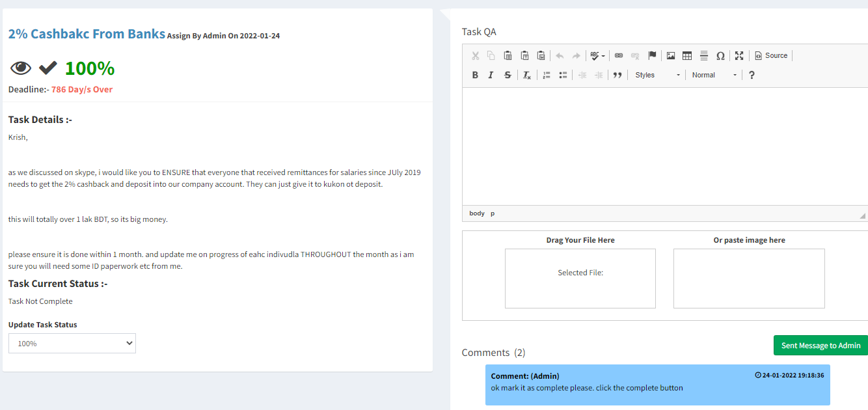The image size is (868, 410).
Task: Maximize the editor with the fullscreen icon
Action: (x=739, y=55)
